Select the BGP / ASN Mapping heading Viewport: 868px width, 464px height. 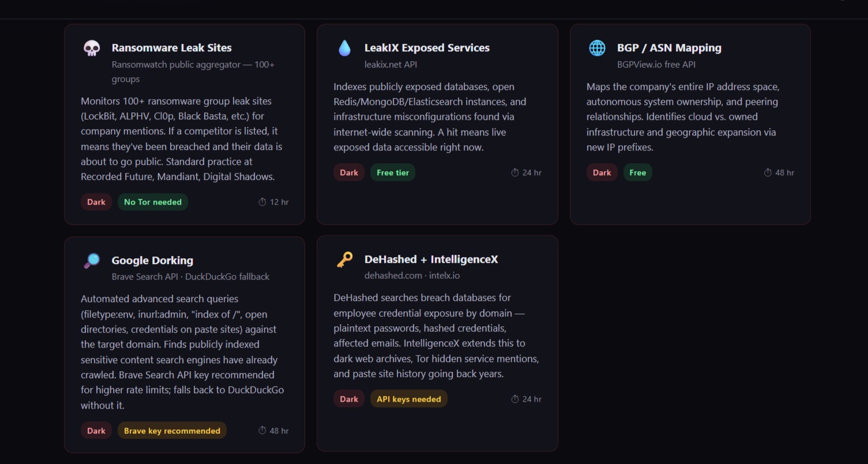[x=669, y=48]
